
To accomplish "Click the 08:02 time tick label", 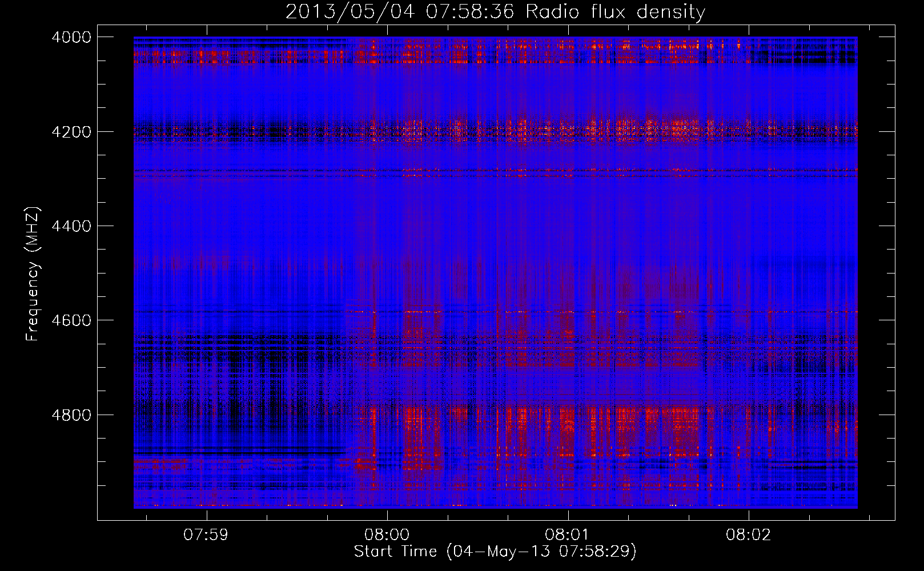I will tap(749, 535).
